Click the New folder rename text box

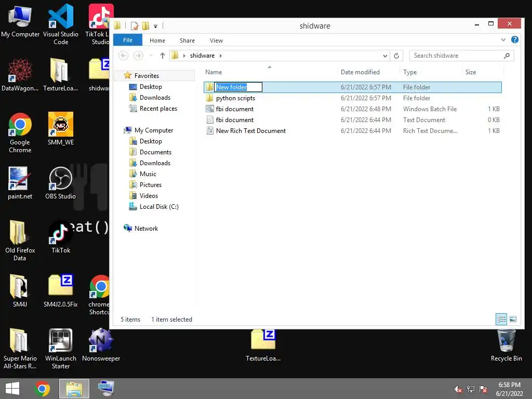coord(238,87)
